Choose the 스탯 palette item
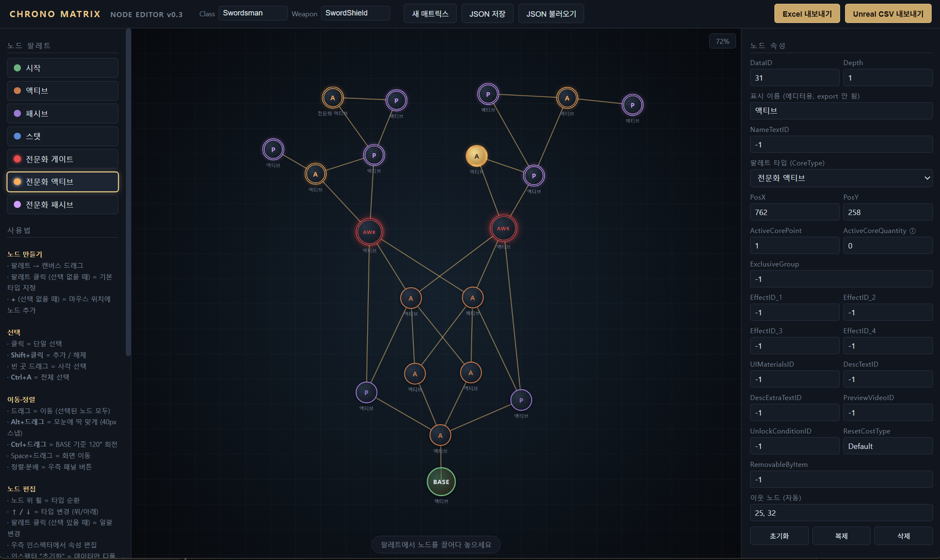 tap(63, 136)
